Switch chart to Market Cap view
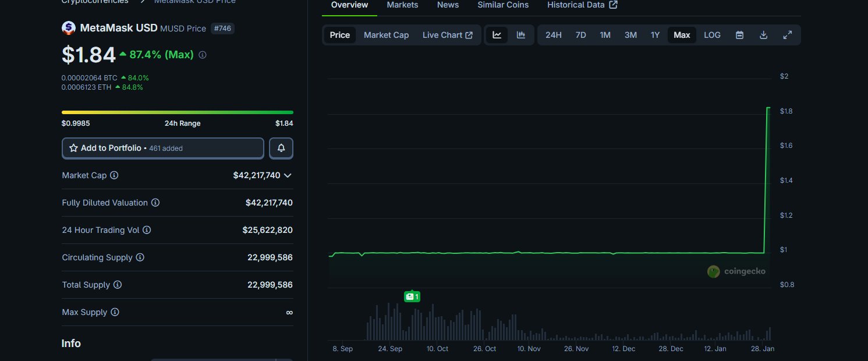868x361 pixels. pos(386,35)
